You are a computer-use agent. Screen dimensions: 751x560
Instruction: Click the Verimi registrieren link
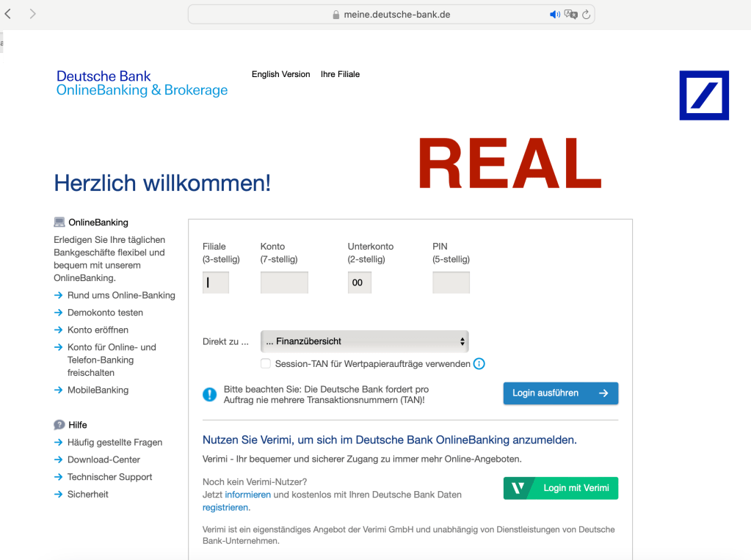point(225,507)
